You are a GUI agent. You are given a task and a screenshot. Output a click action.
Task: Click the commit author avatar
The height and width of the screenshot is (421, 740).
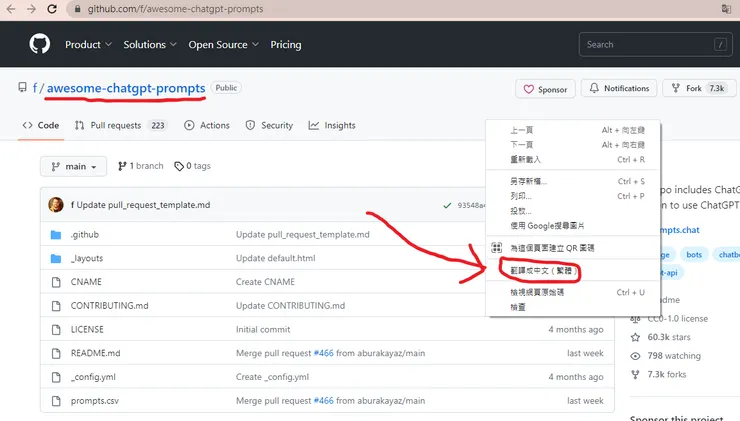(x=56, y=205)
